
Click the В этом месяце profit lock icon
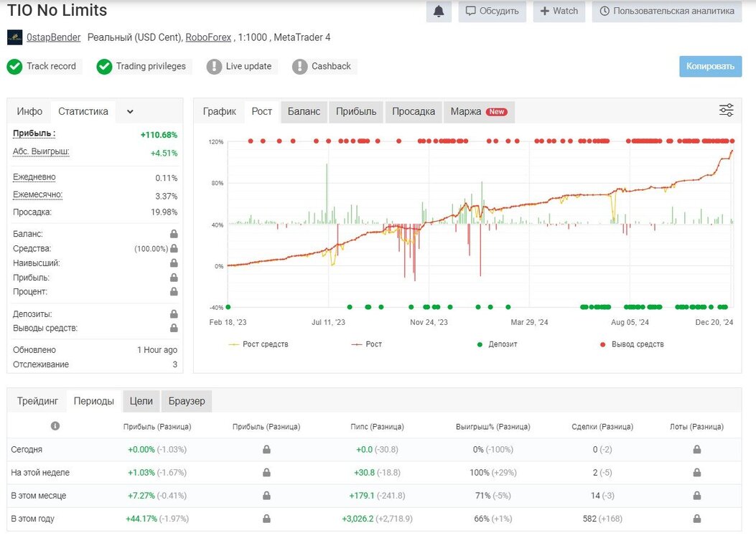point(266,496)
